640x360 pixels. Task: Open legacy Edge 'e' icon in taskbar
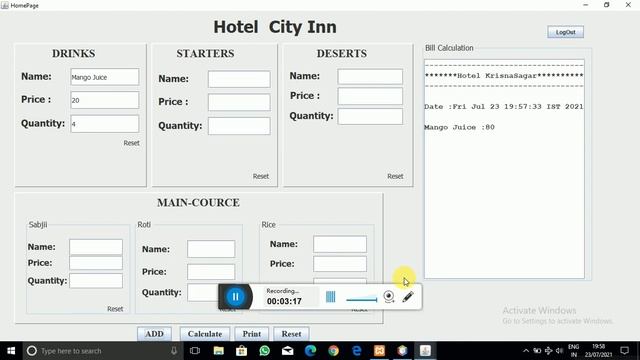coord(357,351)
